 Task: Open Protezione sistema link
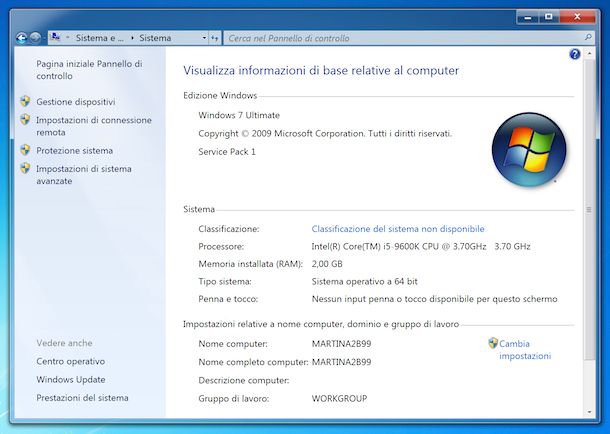tap(75, 150)
